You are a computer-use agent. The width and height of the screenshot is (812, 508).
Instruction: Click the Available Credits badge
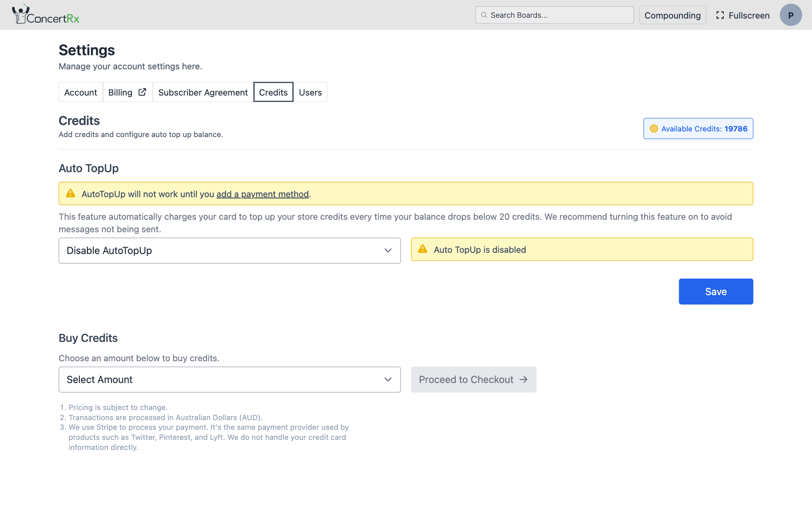tap(698, 129)
